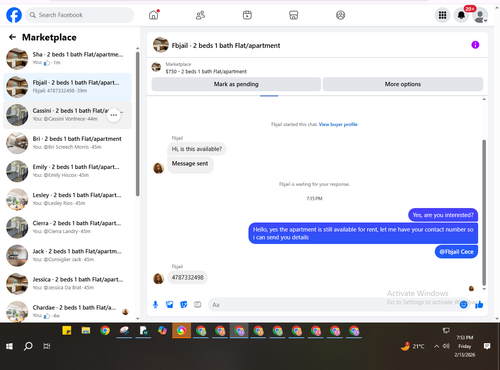This screenshot has width=500, height=370.
Task: Open the notifications bell icon
Action: point(461,15)
